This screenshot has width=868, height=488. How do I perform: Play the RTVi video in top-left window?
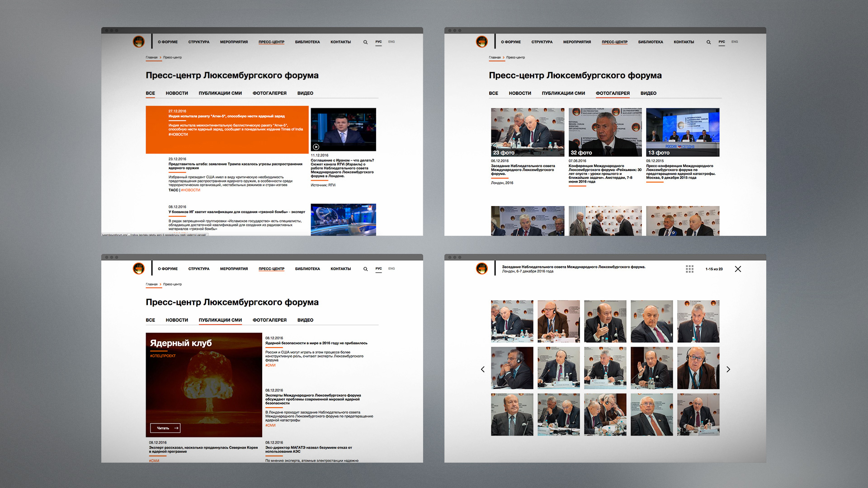click(x=316, y=147)
